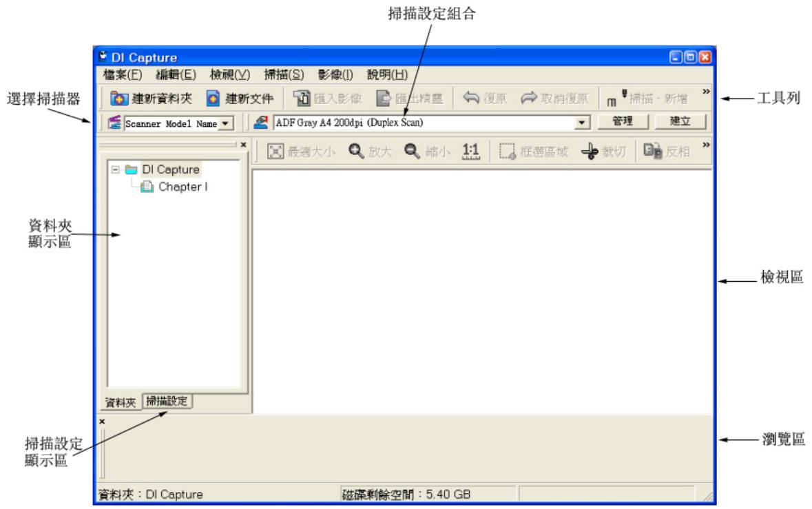Open the 編輯(E) menu

pyautogui.click(x=176, y=74)
